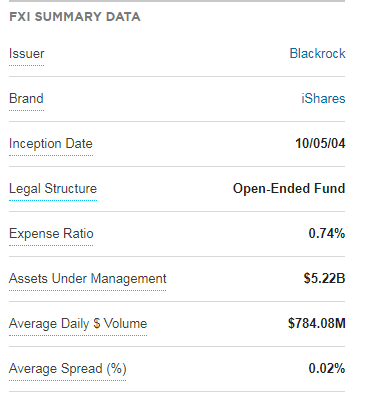Click the 0.74% expense ratio value
369x396 pixels.
327,234
